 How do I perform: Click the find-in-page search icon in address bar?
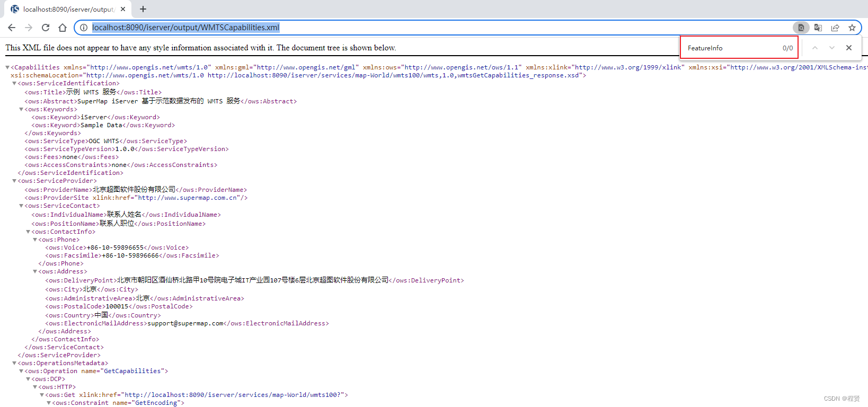801,28
